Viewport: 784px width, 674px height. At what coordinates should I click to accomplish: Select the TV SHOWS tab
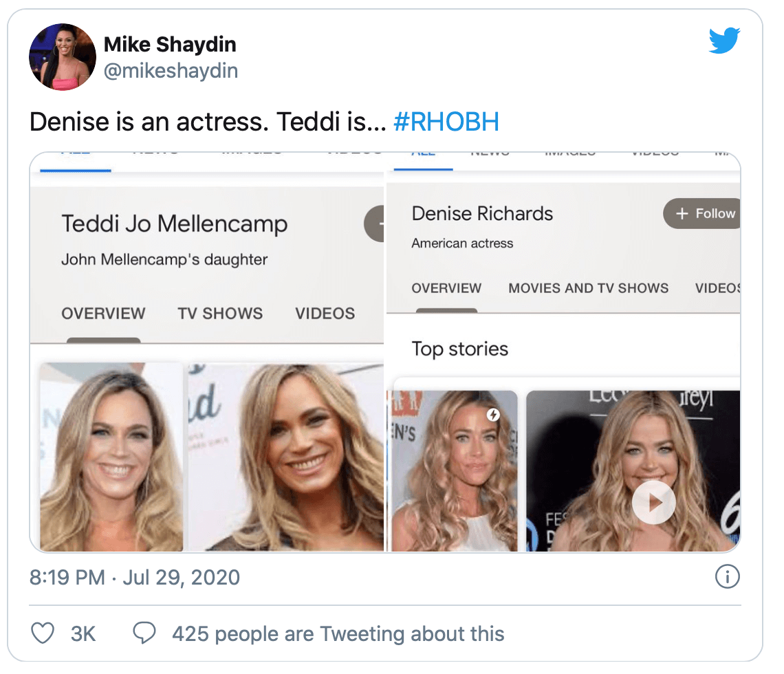[220, 314]
